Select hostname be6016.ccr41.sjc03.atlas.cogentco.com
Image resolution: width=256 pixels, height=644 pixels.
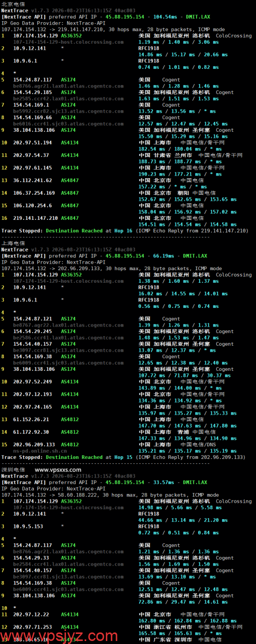[68, 124]
